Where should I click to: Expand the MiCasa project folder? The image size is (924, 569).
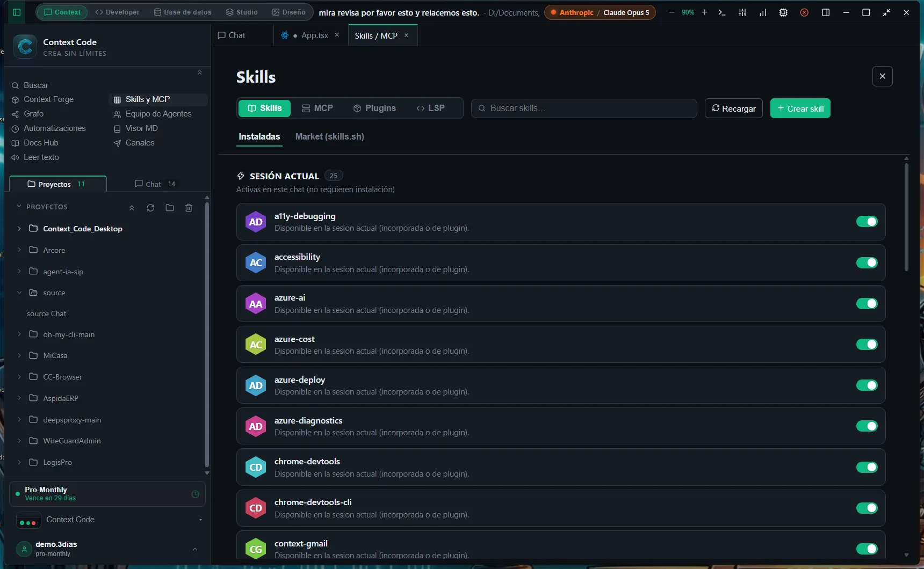(x=19, y=355)
